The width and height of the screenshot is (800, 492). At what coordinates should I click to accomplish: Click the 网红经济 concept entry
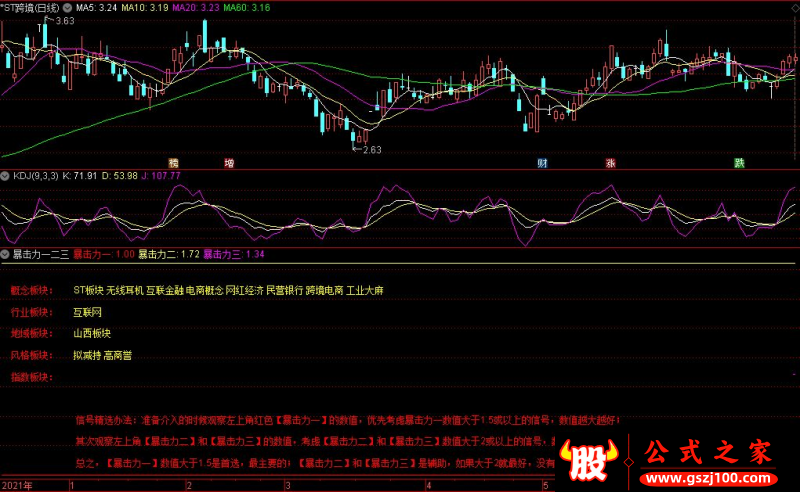pos(244,290)
